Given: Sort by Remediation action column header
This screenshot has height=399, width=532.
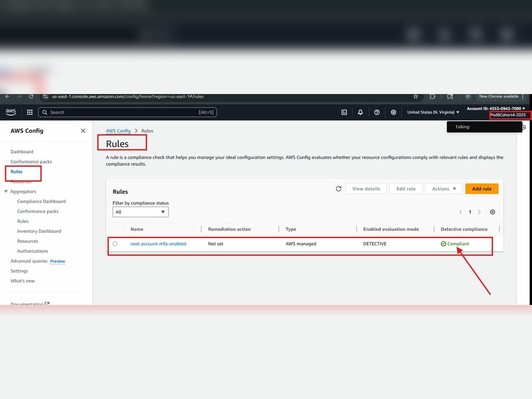Looking at the screenshot, I should pos(229,229).
